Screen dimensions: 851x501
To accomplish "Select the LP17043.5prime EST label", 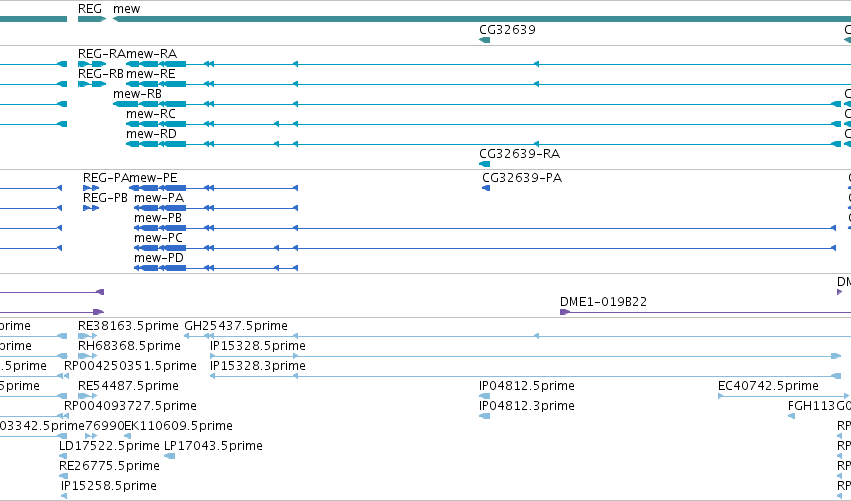I will point(213,446).
